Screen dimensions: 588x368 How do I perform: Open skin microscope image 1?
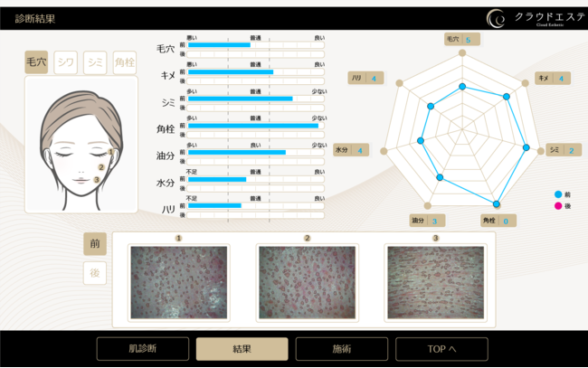coord(179,283)
